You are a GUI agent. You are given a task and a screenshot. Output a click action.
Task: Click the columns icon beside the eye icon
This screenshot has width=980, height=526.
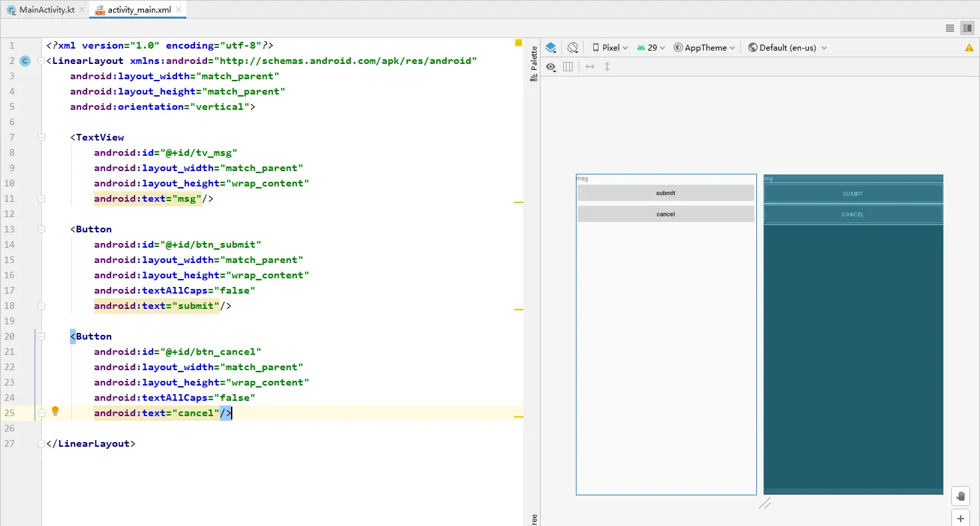(x=568, y=67)
